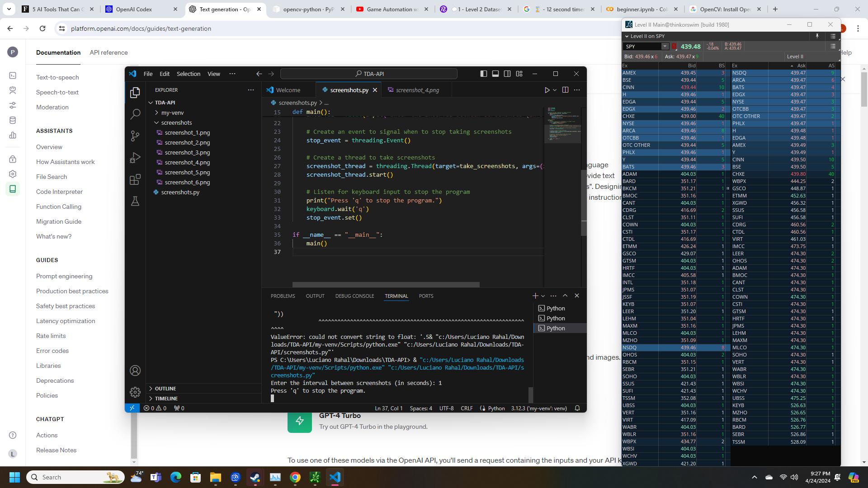Open the Windows Start menu
The width and height of the screenshot is (868, 488).
point(14,477)
